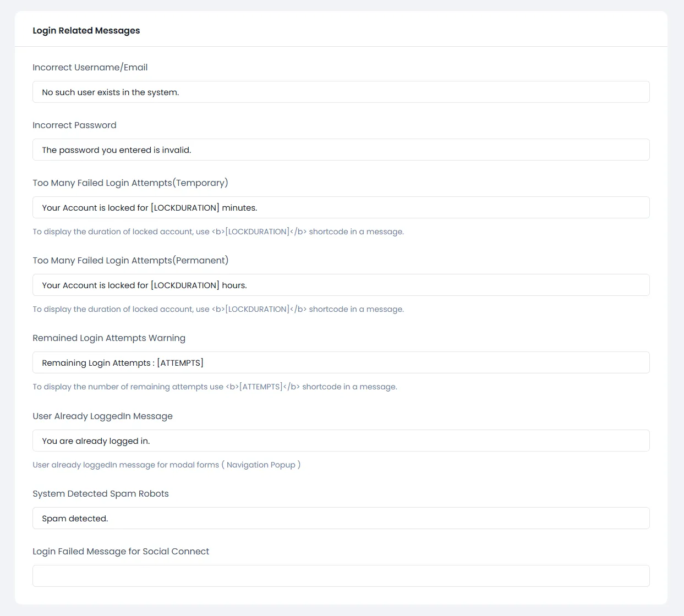Viewport: 684px width, 616px height.
Task: Click the Login Related Messages header
Action: coord(86,30)
